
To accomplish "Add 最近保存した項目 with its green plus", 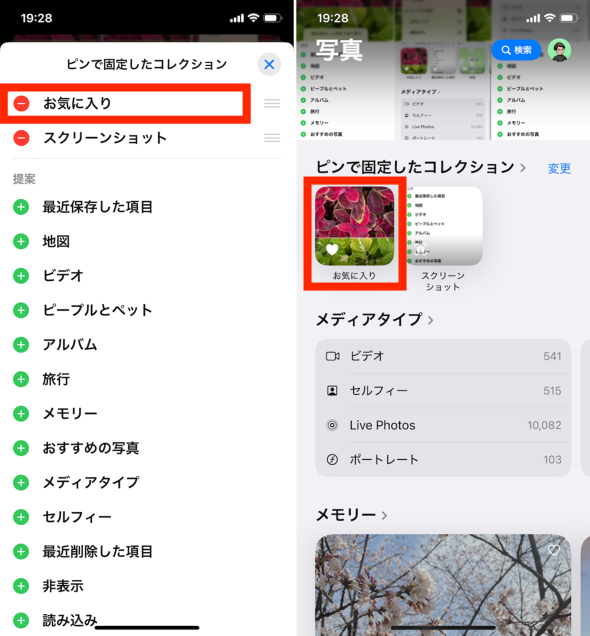I will pyautogui.click(x=21, y=207).
